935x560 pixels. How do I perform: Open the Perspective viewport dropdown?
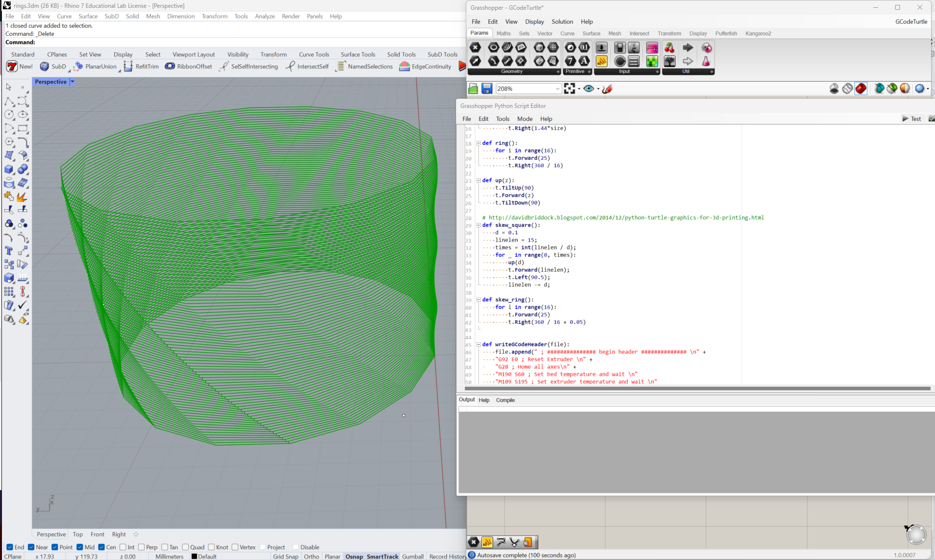72,82
